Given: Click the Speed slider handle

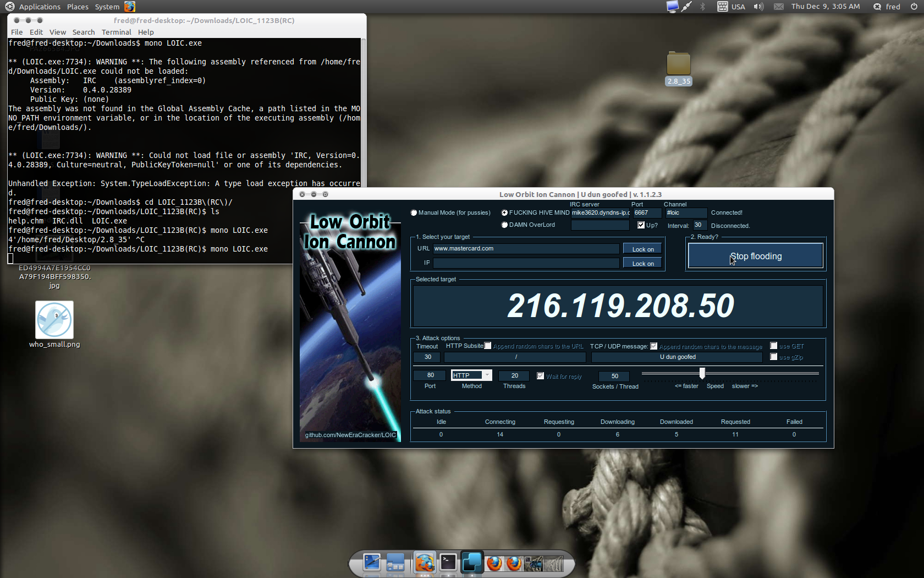Looking at the screenshot, I should click(x=702, y=373).
